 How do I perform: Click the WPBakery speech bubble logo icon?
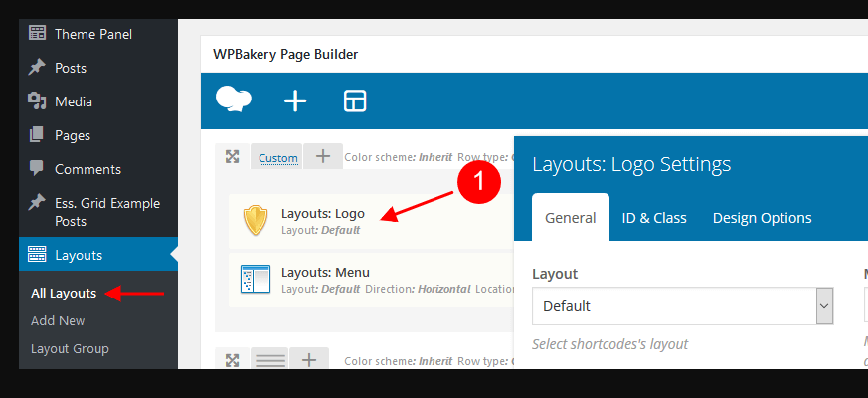234,99
